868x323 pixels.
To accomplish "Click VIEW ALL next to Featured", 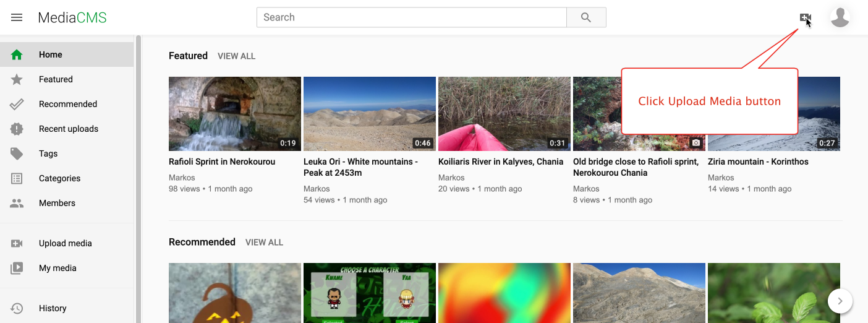I will pyautogui.click(x=236, y=56).
